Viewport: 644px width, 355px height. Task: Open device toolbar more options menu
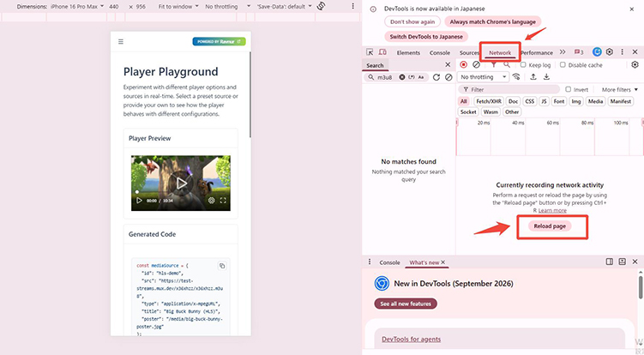click(x=352, y=6)
